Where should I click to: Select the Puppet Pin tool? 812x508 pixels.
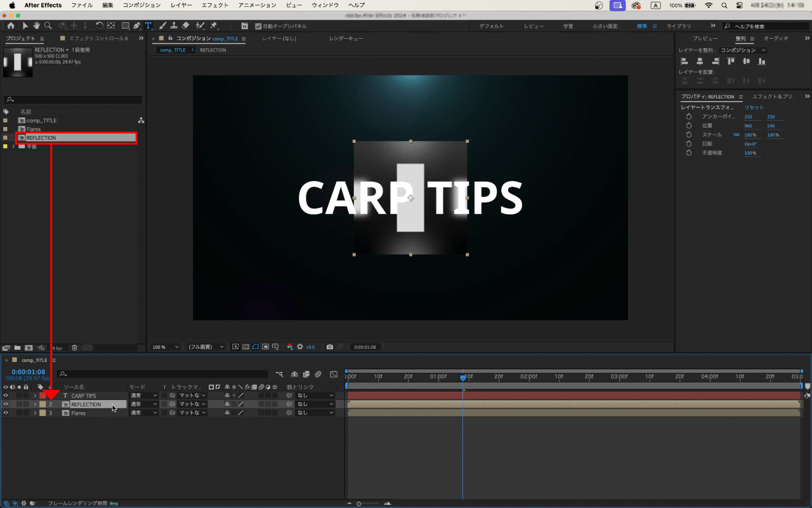pyautogui.click(x=214, y=26)
